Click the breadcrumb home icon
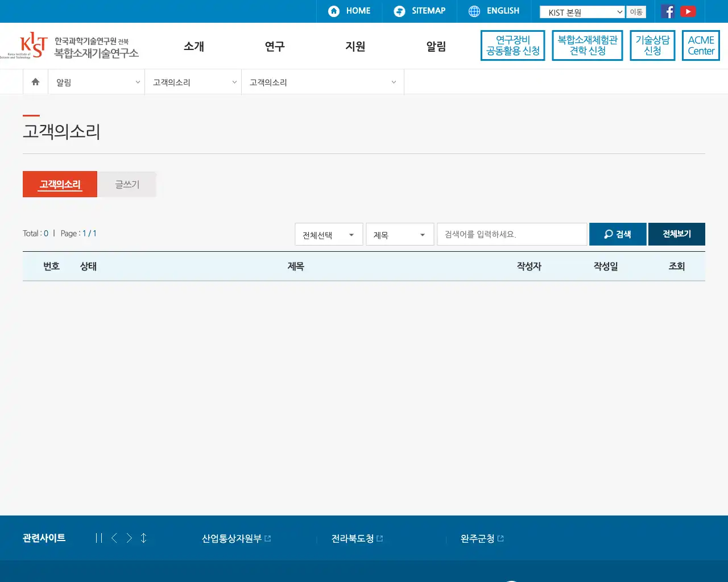728x582 pixels. [35, 82]
